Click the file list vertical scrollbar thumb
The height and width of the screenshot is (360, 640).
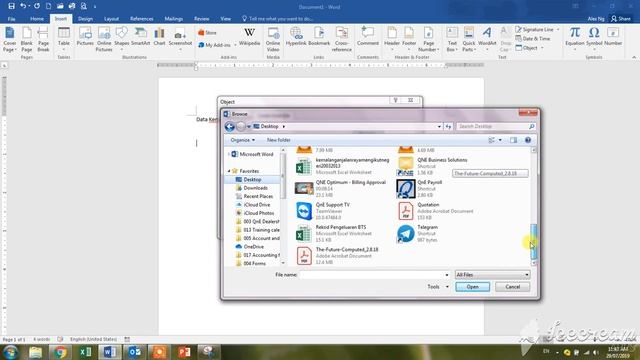533,242
